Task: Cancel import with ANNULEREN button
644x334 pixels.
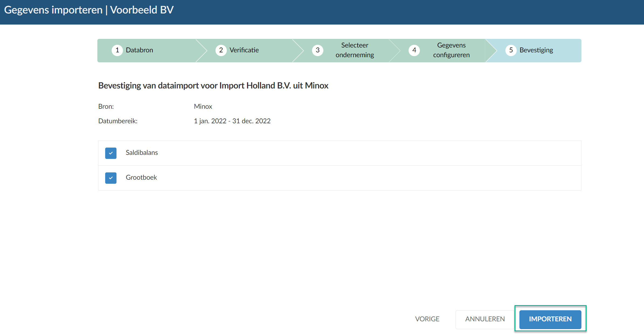Action: click(x=485, y=319)
